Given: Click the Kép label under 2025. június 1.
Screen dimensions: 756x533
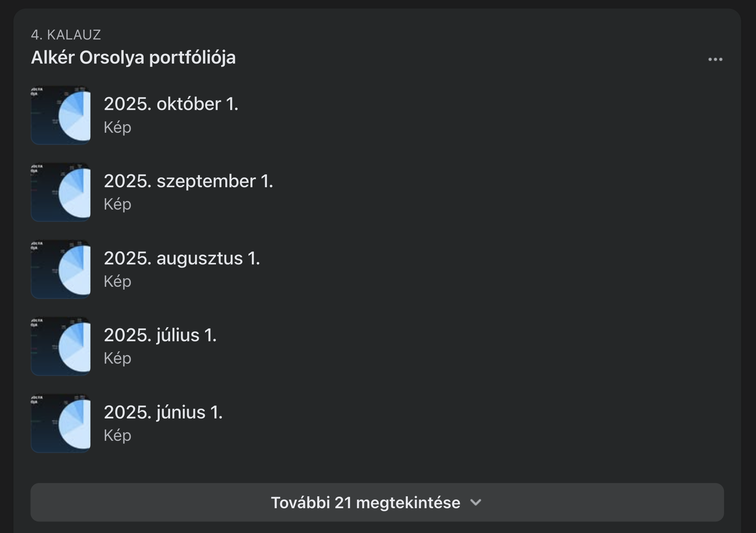Looking at the screenshot, I should click(117, 435).
